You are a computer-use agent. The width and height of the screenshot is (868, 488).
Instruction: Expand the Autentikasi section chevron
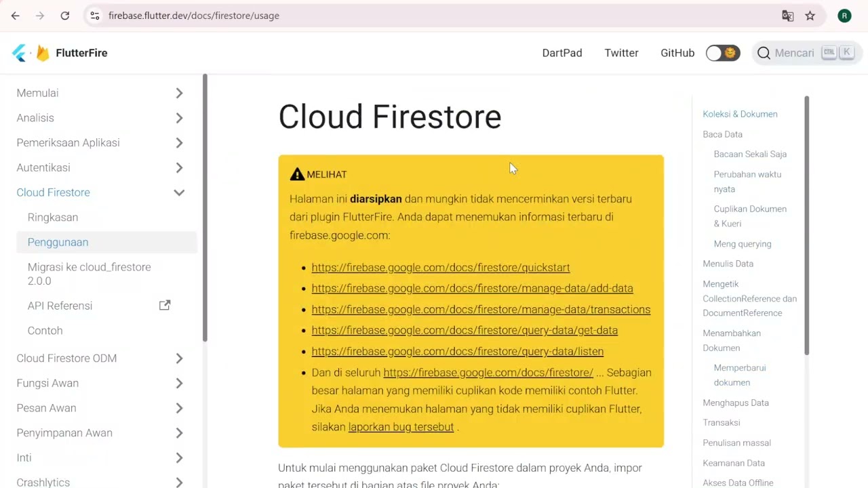click(x=179, y=167)
